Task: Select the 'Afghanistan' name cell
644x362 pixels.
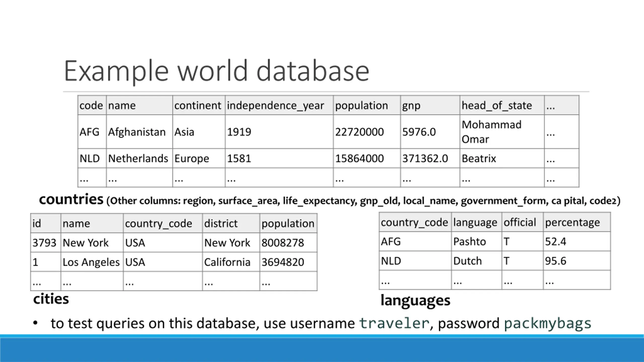Action: coord(139,132)
